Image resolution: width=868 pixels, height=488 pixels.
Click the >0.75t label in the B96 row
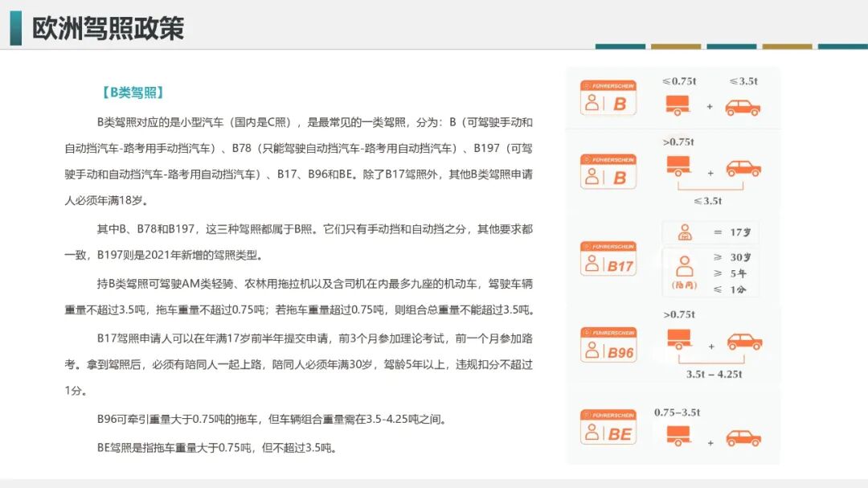[x=679, y=314]
